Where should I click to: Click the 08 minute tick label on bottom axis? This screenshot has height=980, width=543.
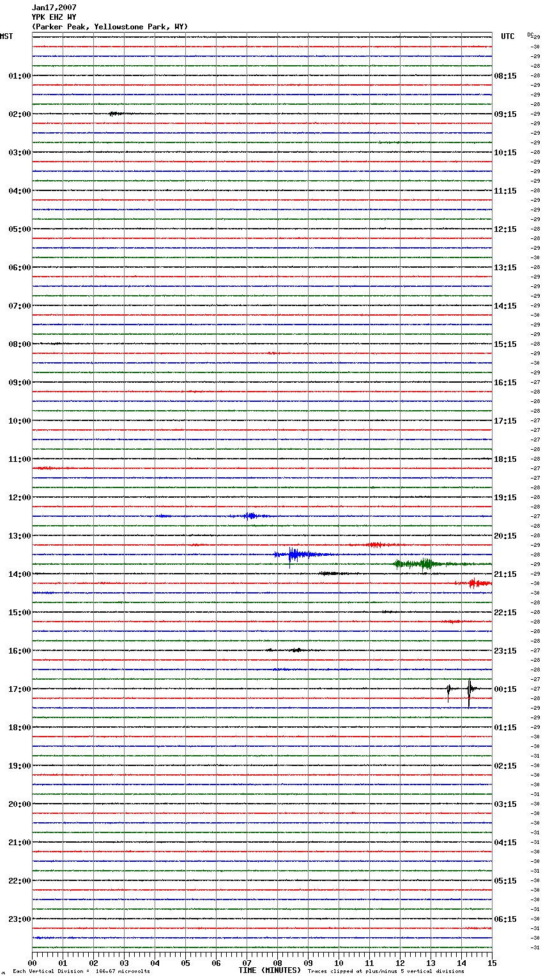(277, 963)
